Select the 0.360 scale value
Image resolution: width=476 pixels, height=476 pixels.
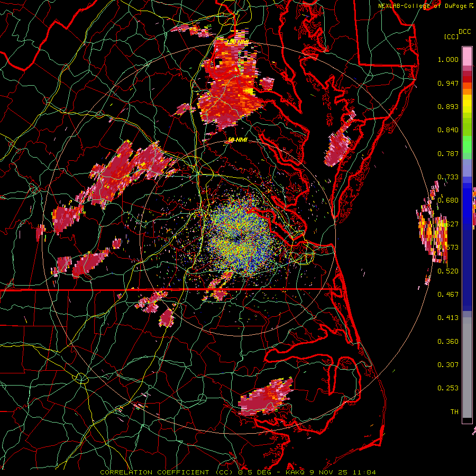point(448,342)
